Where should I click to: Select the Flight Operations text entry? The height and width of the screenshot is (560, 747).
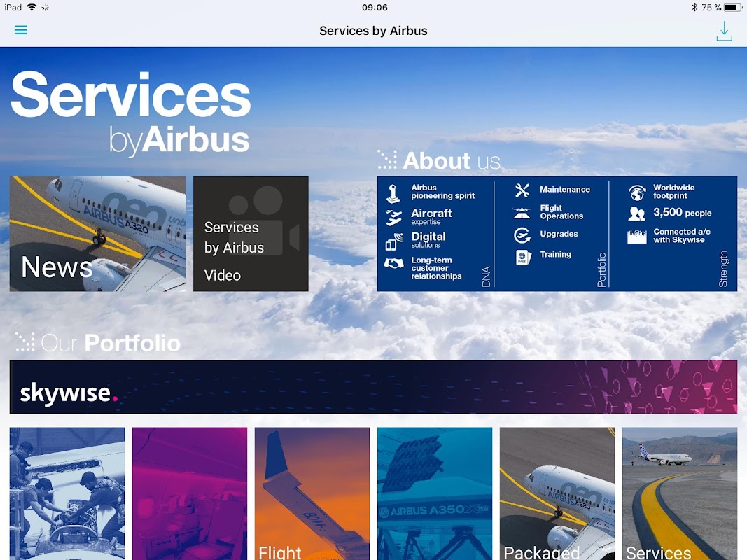pyautogui.click(x=561, y=212)
